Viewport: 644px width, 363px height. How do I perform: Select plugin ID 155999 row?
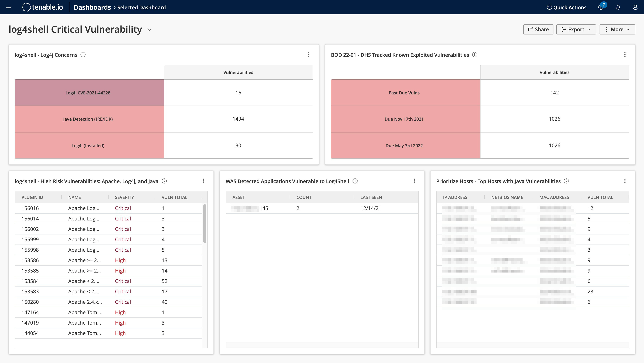(x=109, y=240)
